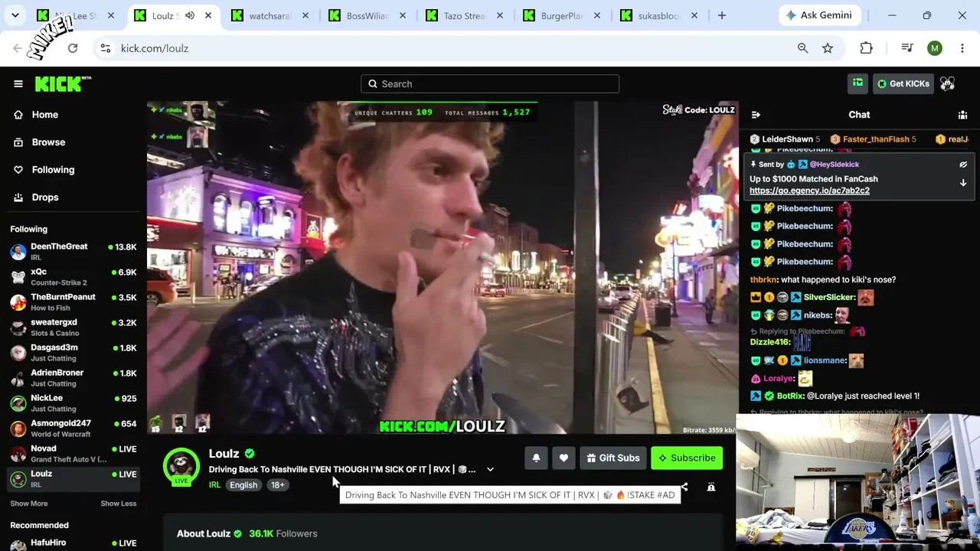The image size is (980, 551).
Task: Click the Ask Gemini button
Action: (820, 15)
